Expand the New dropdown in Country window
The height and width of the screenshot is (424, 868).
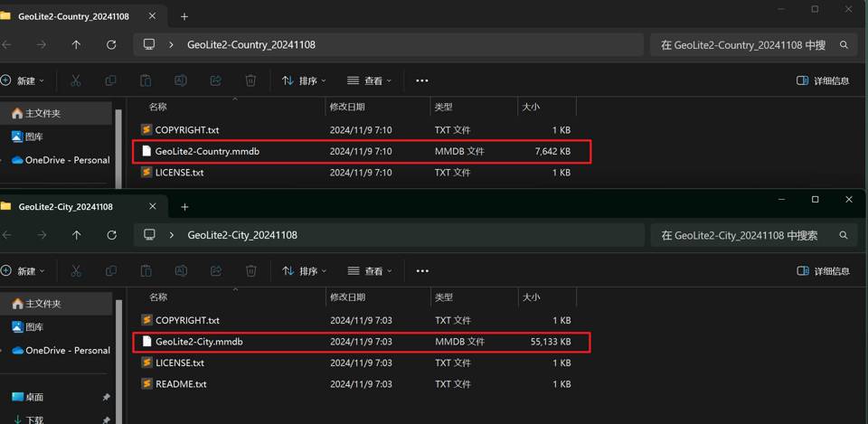[x=24, y=80]
